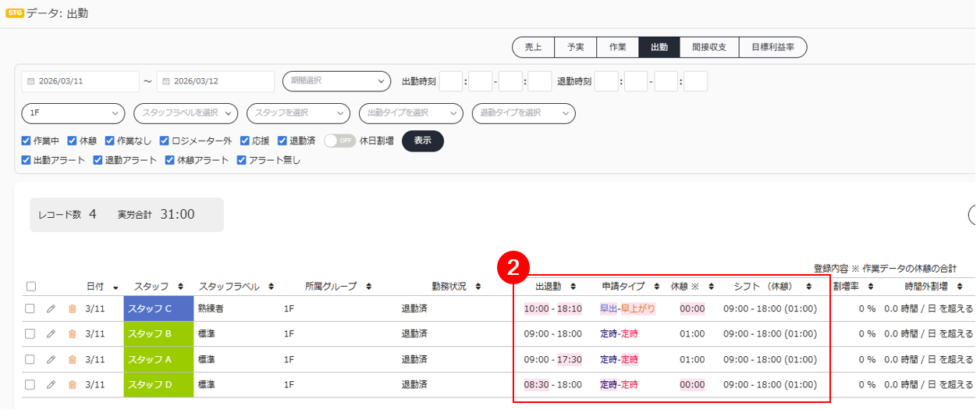This screenshot has width=980, height=410.
Task: Toggle 作業中 checkbox
Action: click(27, 141)
